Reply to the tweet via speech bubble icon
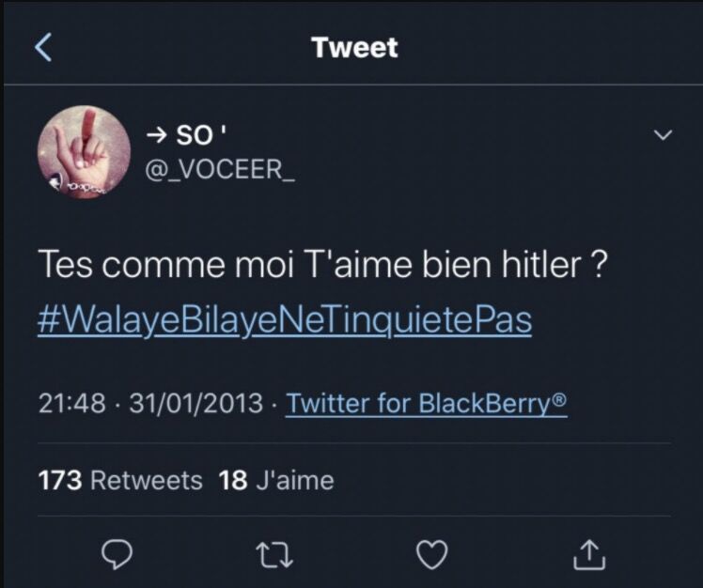Image resolution: width=703 pixels, height=588 pixels. click(x=117, y=554)
